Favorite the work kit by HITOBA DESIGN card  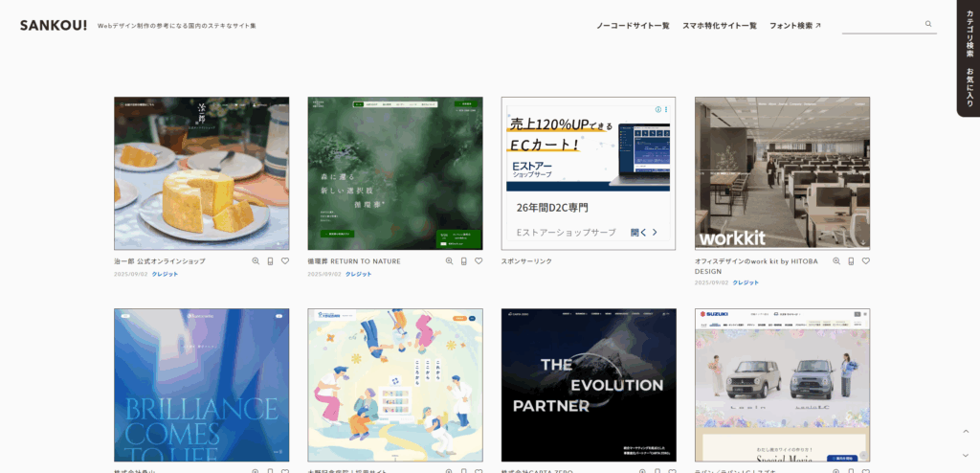[x=865, y=260]
